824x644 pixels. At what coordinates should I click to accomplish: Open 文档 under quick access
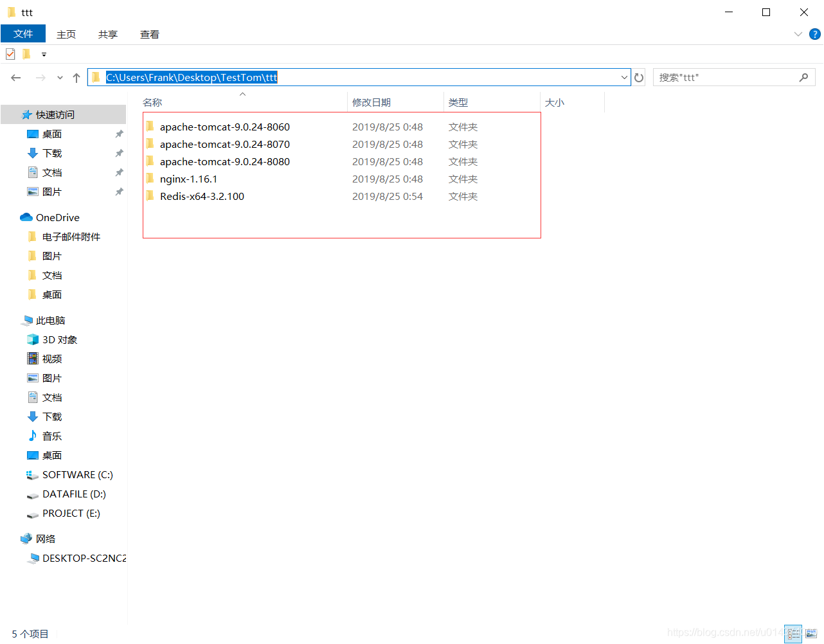[52, 172]
